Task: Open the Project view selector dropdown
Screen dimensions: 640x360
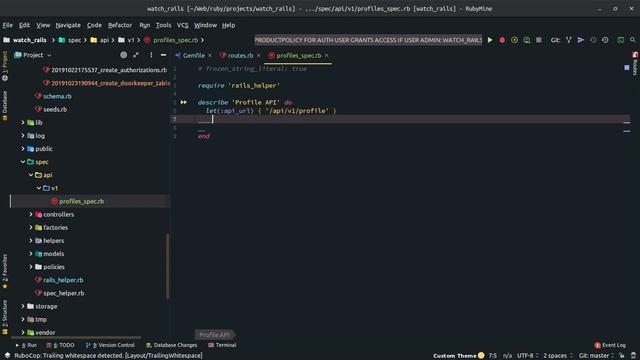Action: coord(33,55)
